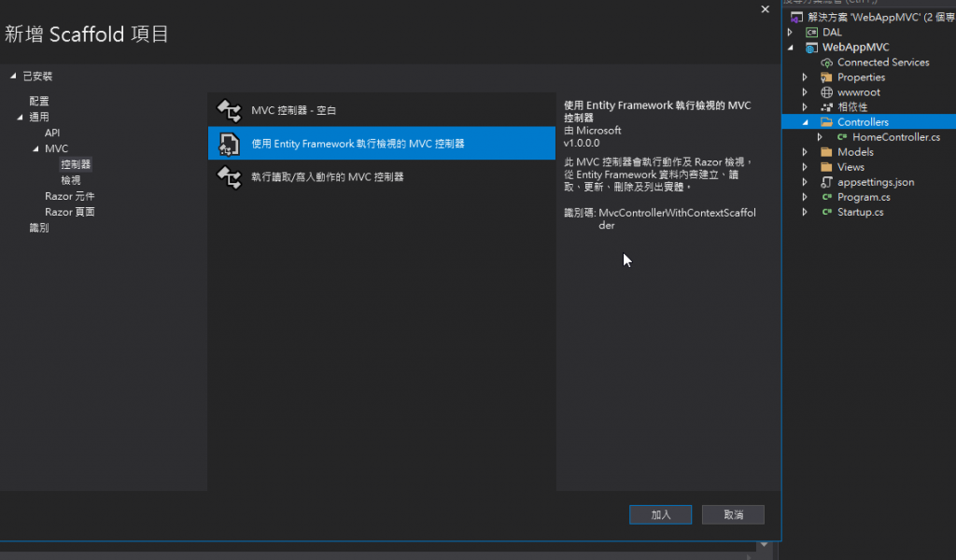Expand the 相依性 node arrow

[805, 107]
